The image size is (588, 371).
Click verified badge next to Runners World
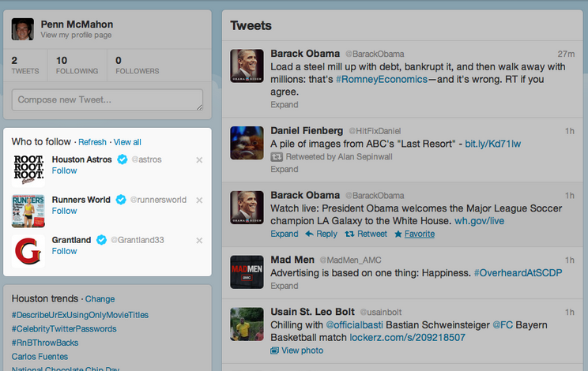click(x=121, y=200)
